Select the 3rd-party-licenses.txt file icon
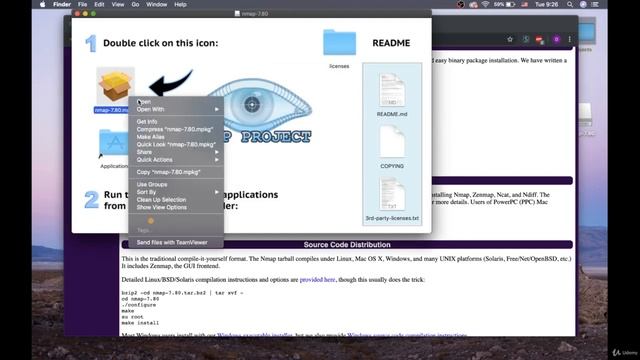 tap(392, 194)
